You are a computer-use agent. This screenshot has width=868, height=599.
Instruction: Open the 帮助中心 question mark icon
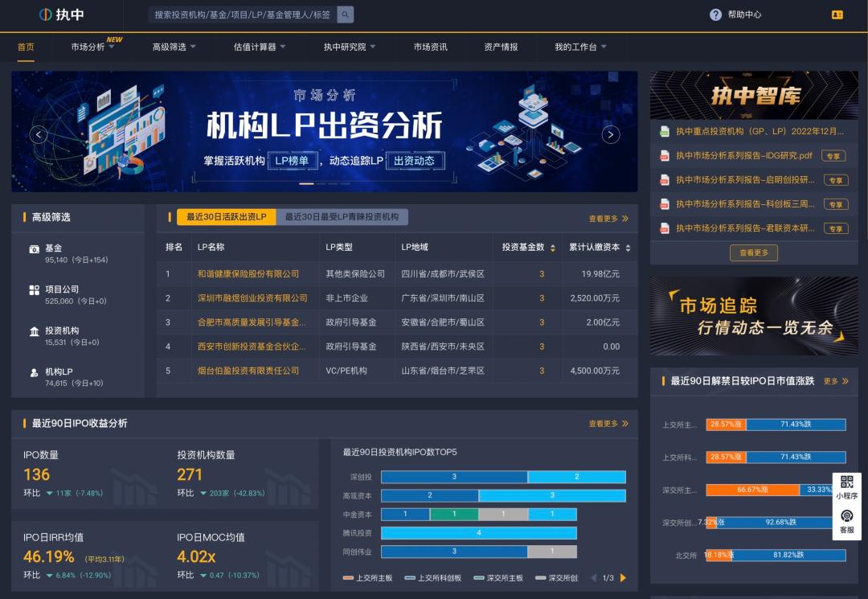click(x=715, y=15)
